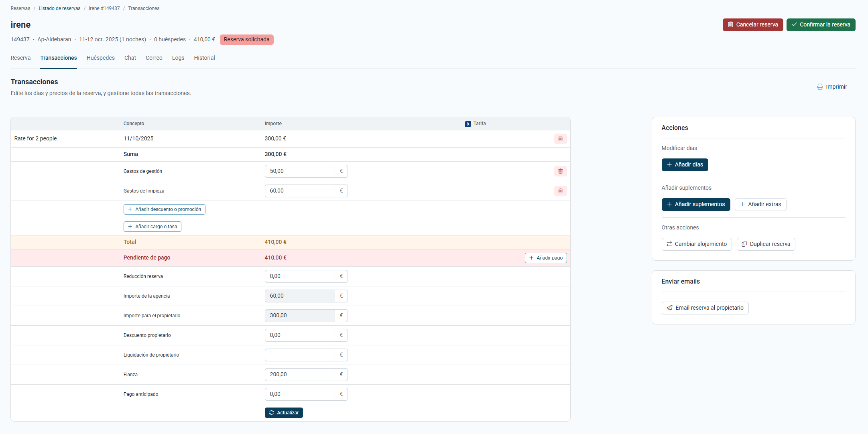The image size is (868, 434).
Task: Click Añadir pago button
Action: click(x=545, y=258)
